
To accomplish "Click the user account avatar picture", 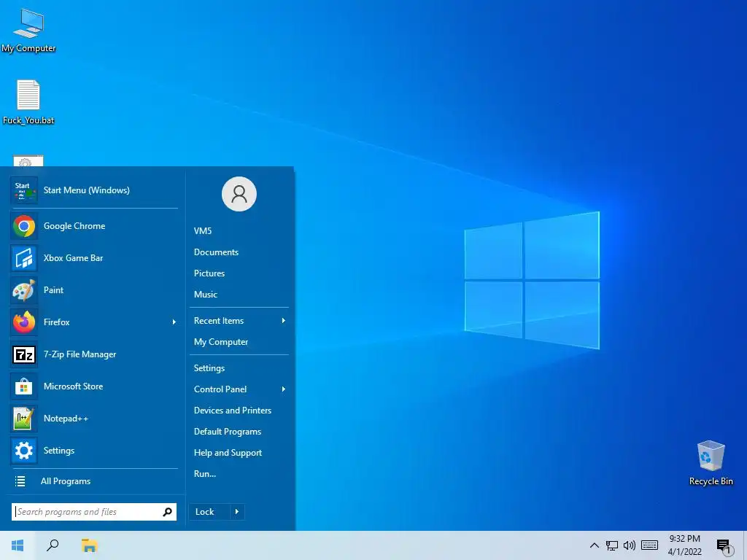I will coord(239,194).
